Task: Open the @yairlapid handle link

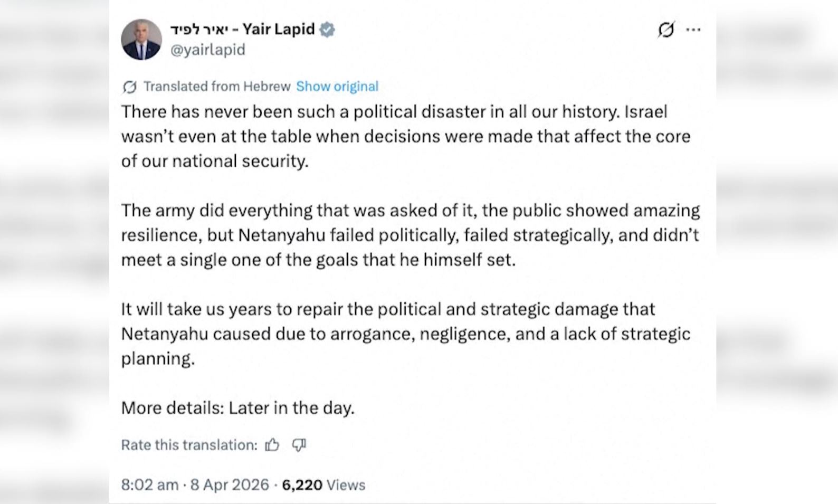Action: click(x=207, y=50)
